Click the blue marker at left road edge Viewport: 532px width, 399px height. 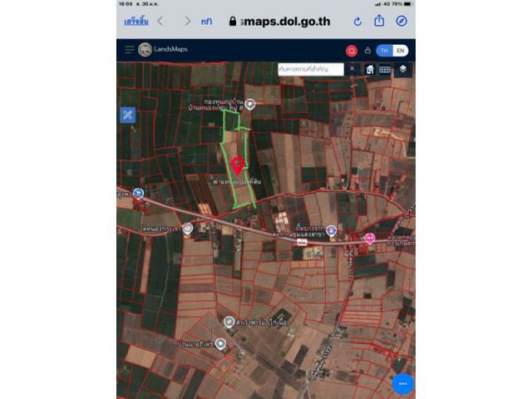pyautogui.click(x=138, y=194)
